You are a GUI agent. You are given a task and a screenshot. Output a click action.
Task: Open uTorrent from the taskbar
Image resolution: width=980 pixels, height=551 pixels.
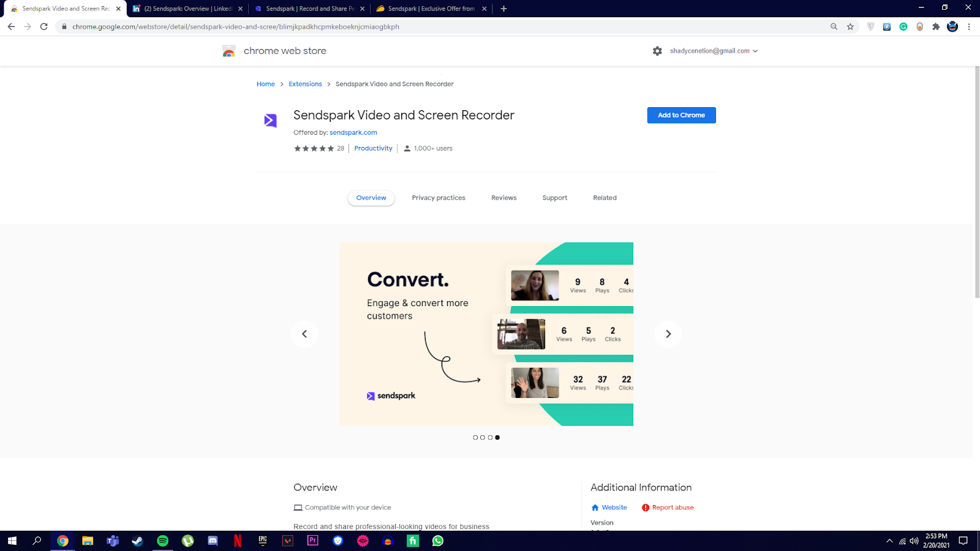click(x=188, y=541)
